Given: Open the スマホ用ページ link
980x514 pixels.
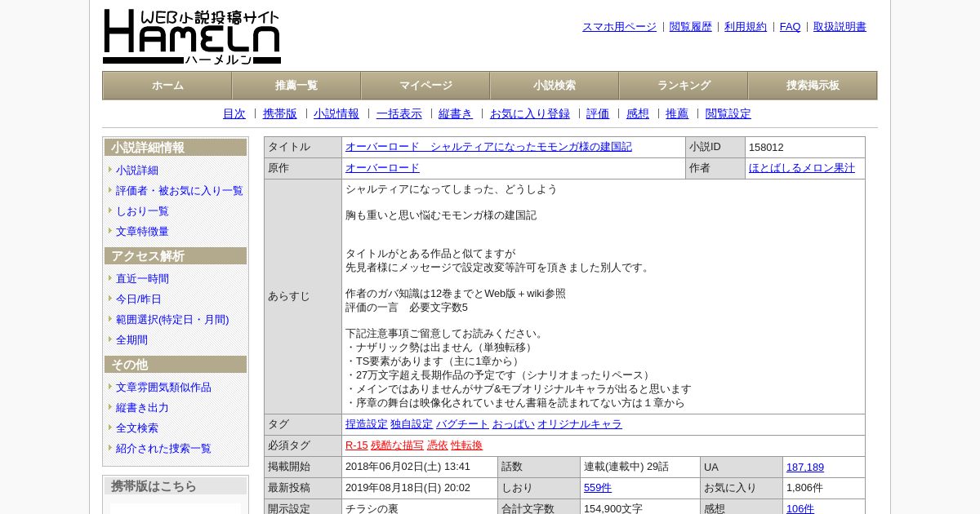Looking at the screenshot, I should pos(619,27).
